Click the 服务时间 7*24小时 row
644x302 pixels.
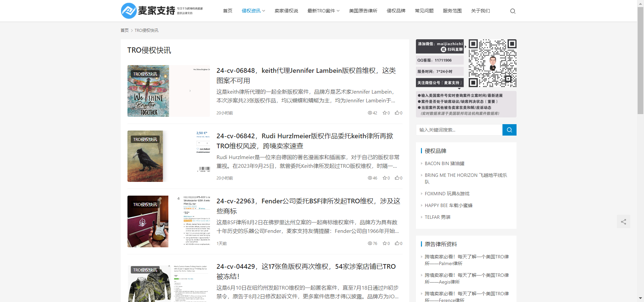[x=440, y=71]
